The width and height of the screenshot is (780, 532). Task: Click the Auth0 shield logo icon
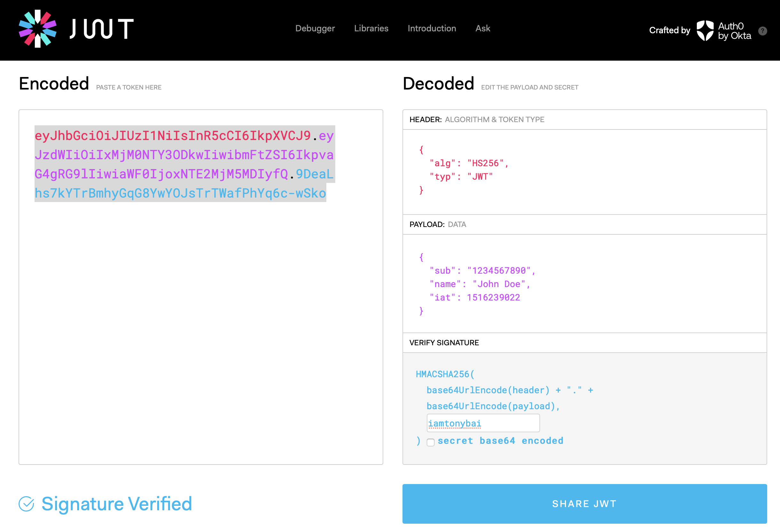(705, 30)
